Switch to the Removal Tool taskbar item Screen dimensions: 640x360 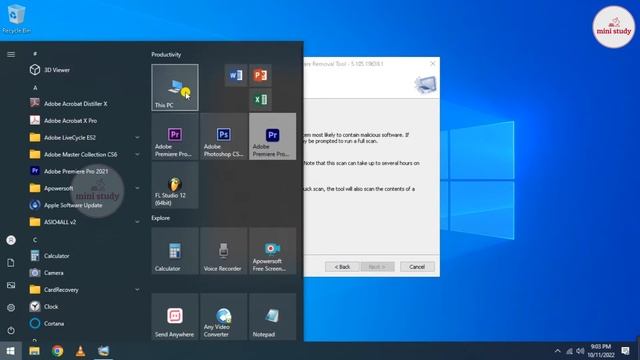click(104, 351)
